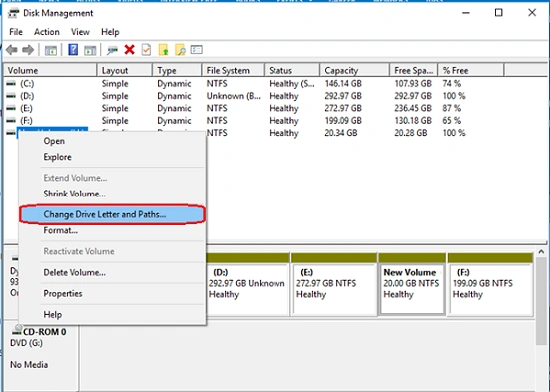Click the drive icon beside (C:)
This screenshot has height=392, width=550.
pos(11,84)
